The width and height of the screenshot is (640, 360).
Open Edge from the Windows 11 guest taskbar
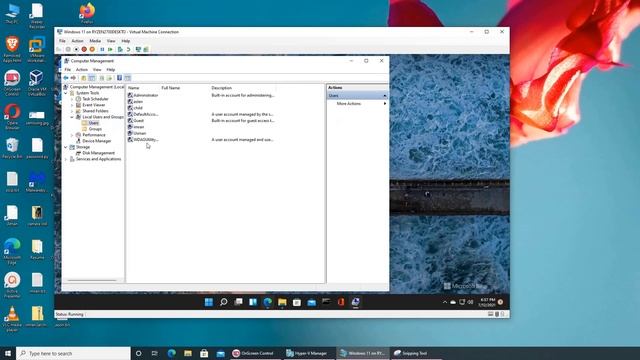pyautogui.click(x=268, y=302)
